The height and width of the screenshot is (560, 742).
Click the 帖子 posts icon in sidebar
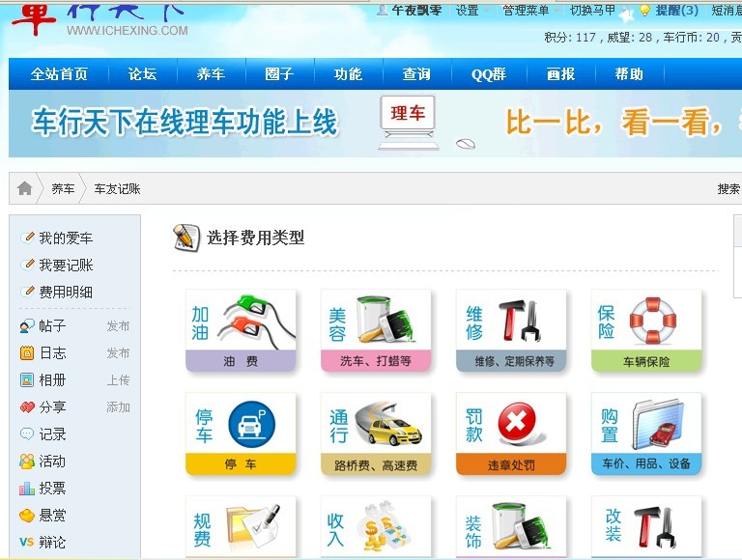point(27,326)
